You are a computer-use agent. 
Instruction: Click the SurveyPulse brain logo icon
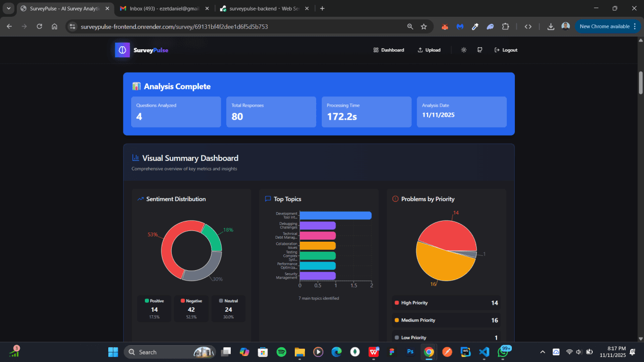pyautogui.click(x=122, y=50)
